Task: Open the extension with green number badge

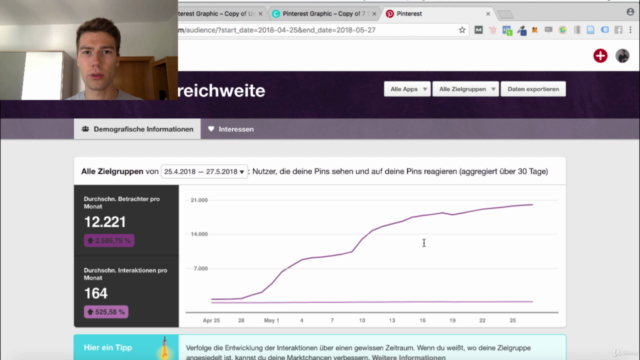Action: (507, 30)
